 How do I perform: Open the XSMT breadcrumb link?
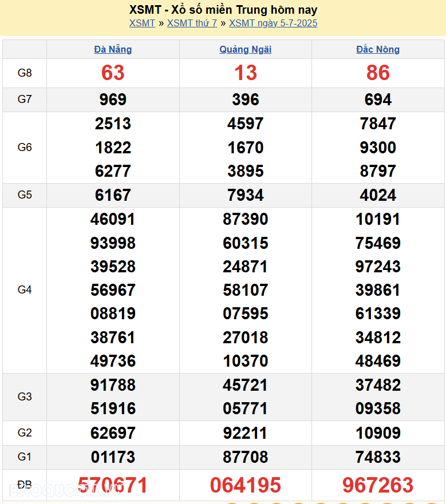142,23
